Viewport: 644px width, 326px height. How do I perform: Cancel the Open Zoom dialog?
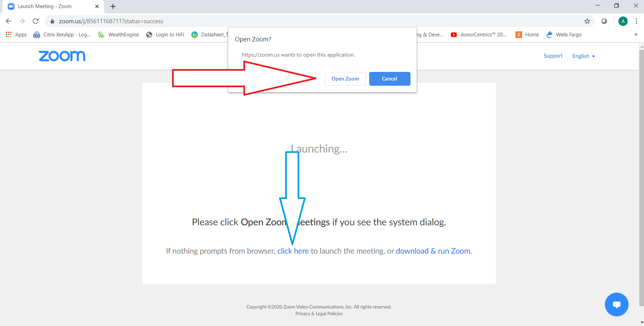coord(389,79)
